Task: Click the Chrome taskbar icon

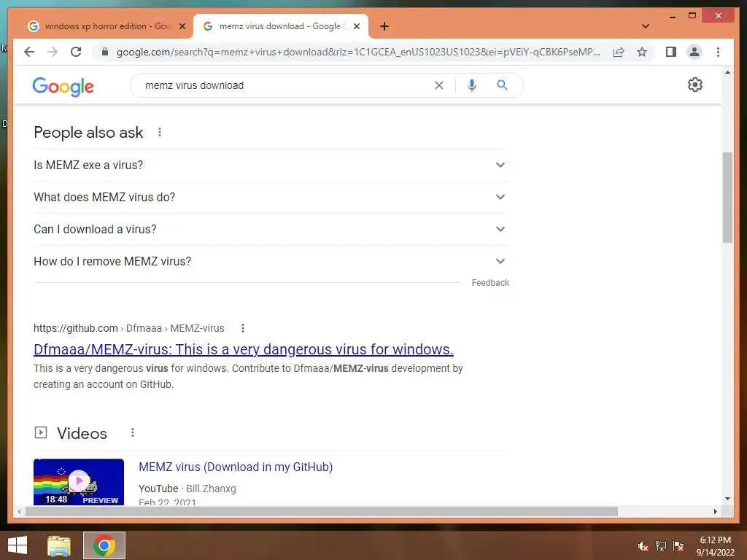Action: pyautogui.click(x=104, y=545)
